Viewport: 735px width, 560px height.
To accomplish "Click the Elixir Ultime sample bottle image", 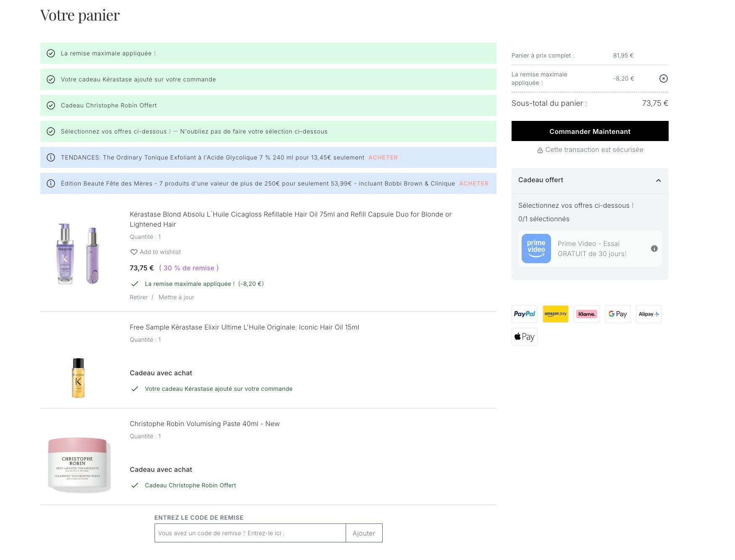I will coord(78,377).
